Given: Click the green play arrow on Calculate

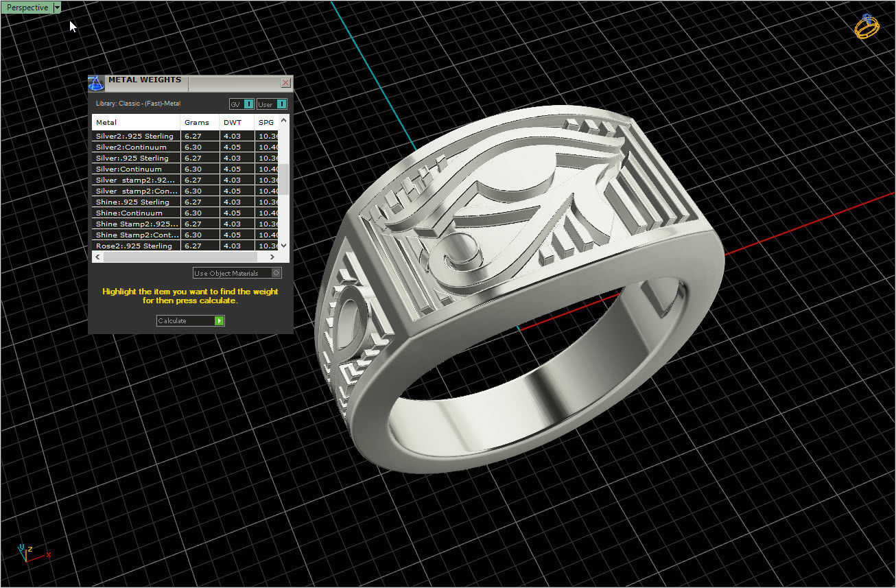Looking at the screenshot, I should [219, 320].
